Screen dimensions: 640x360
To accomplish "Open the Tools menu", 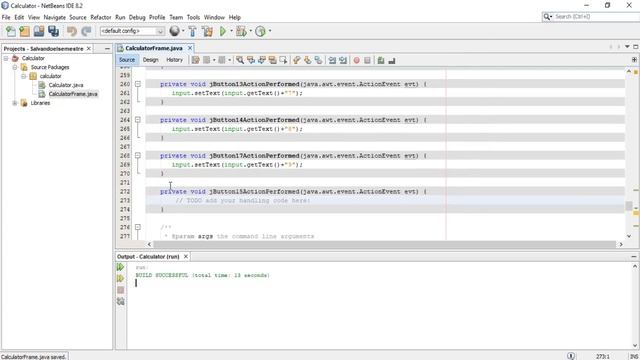I will (193, 17).
